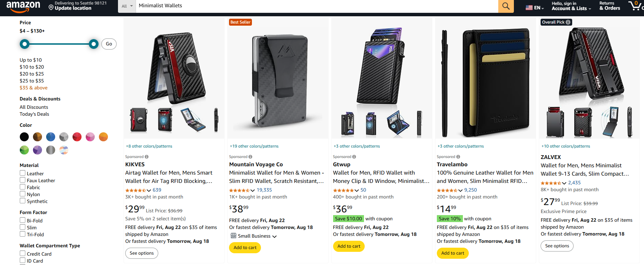Click the Minimalist Wallets search field
This screenshot has width=644, height=265.
(316, 6)
